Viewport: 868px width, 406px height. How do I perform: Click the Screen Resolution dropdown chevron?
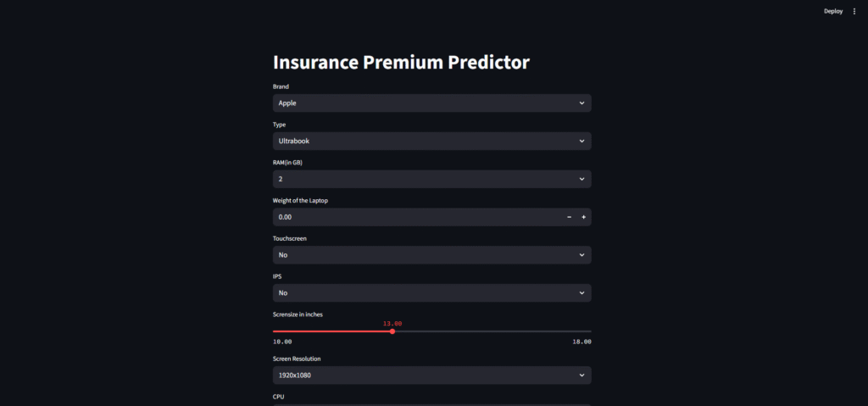click(x=581, y=375)
